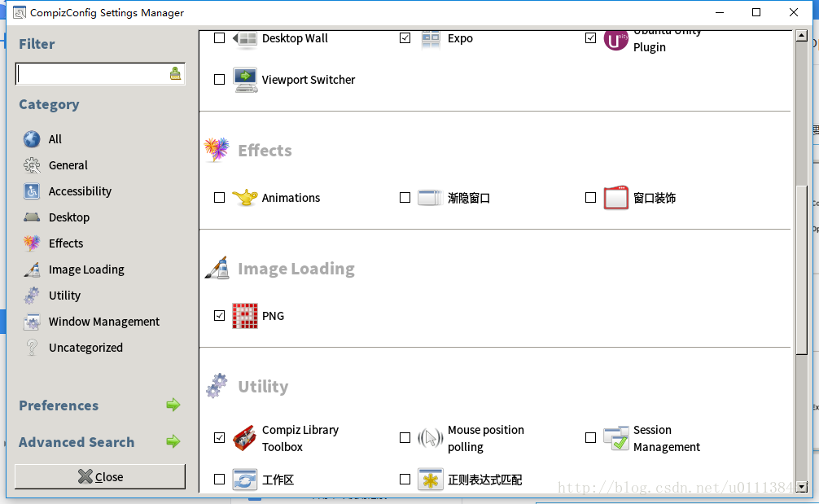Select the Effects category fireworks icon
The image size is (819, 504).
tap(32, 243)
